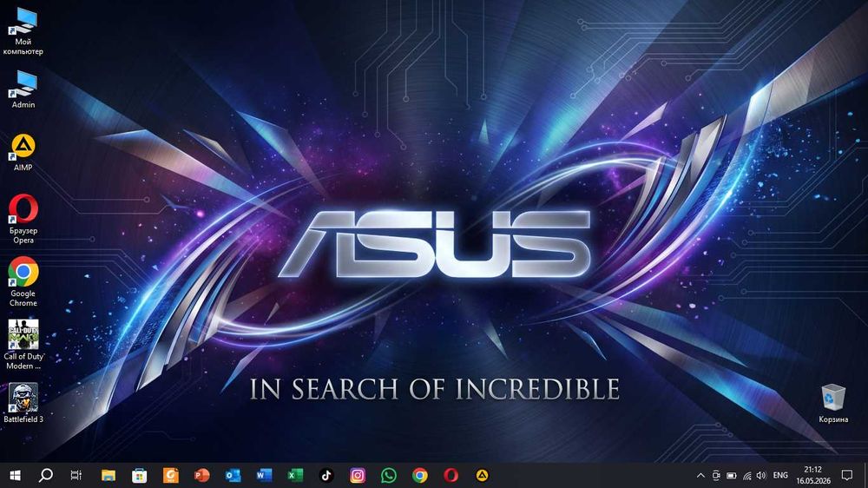The width and height of the screenshot is (868, 488).
Task: Open Microsoft Store from the taskbar
Action: [140, 475]
